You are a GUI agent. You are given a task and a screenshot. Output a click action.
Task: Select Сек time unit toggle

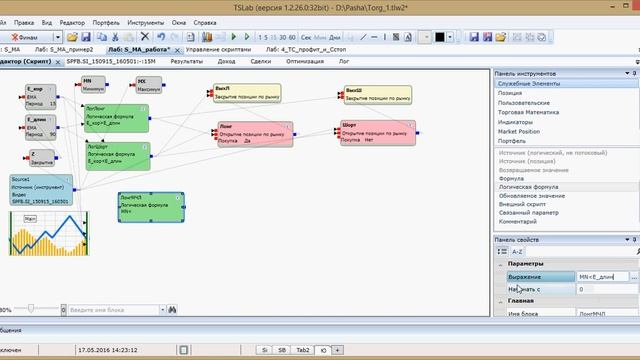306,37
